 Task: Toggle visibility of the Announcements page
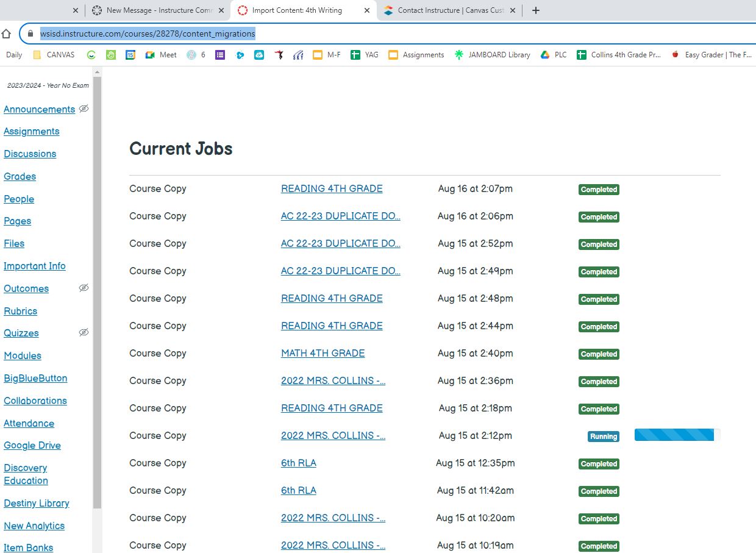pyautogui.click(x=84, y=109)
